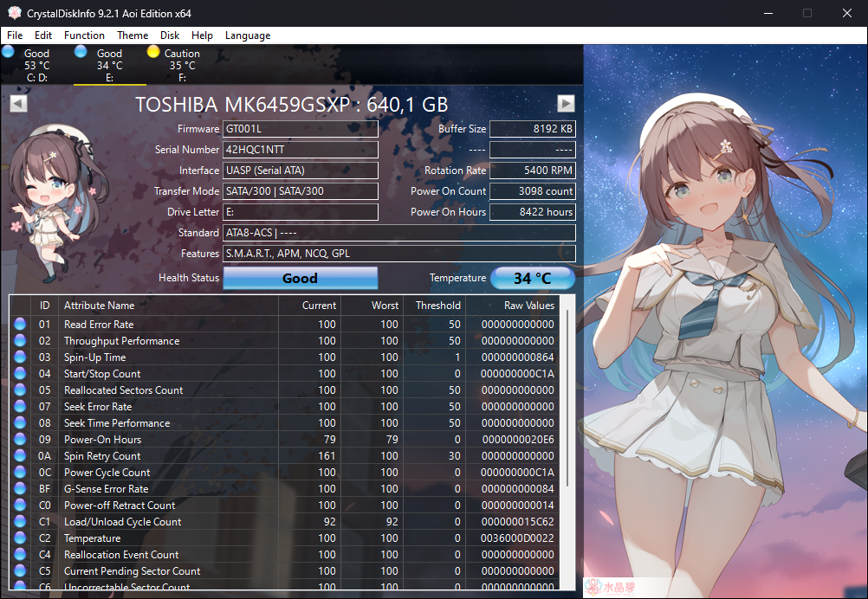Click the Serial Number field 42HQC1NTT

point(301,150)
